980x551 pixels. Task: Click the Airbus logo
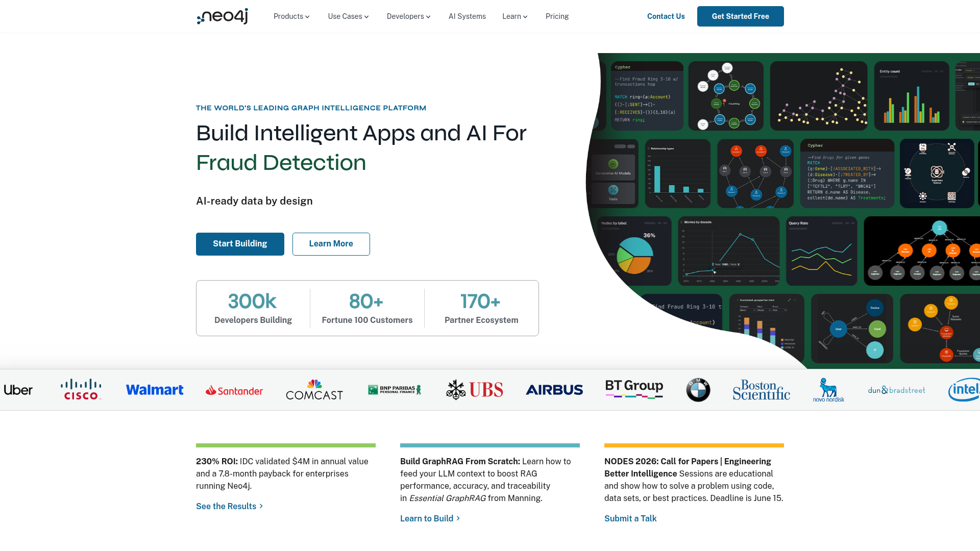point(554,390)
